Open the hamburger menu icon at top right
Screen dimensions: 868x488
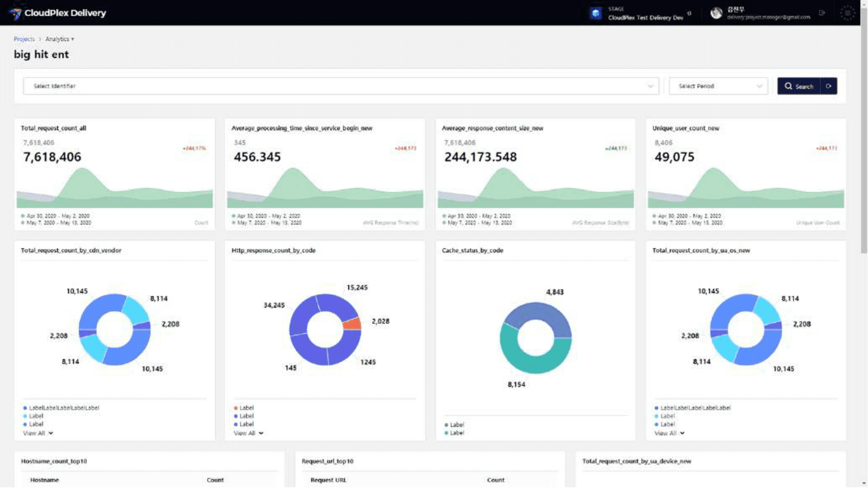pos(847,13)
